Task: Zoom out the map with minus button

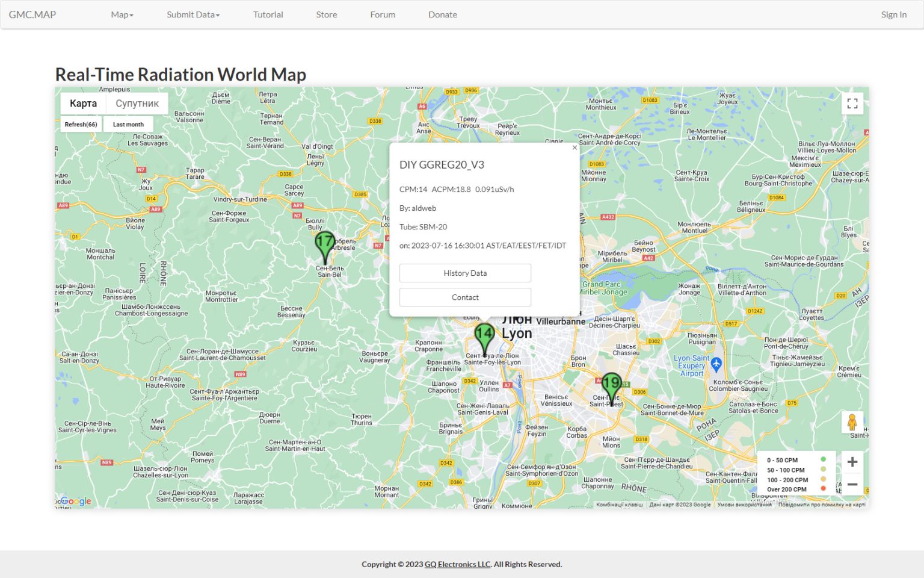Action: pos(852,484)
